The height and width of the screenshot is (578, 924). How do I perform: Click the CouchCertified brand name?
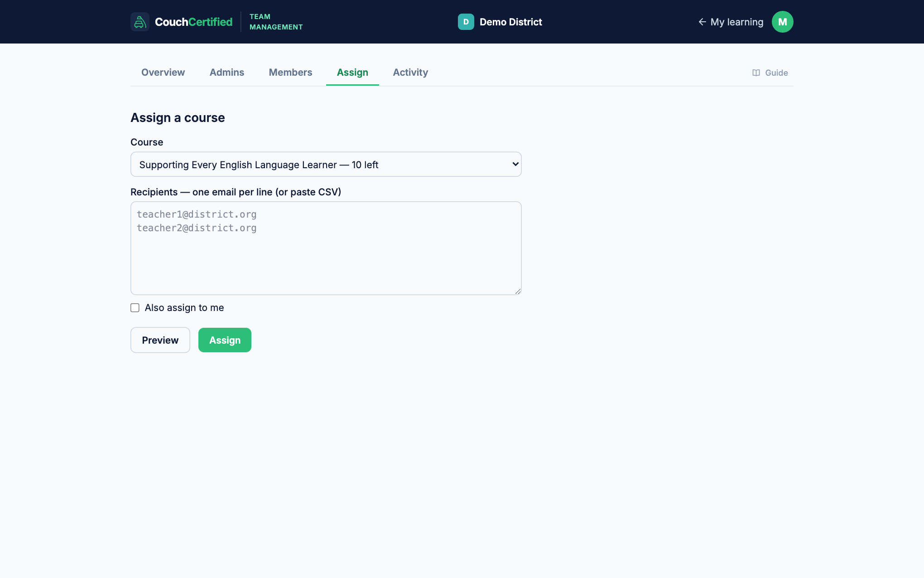(x=193, y=22)
